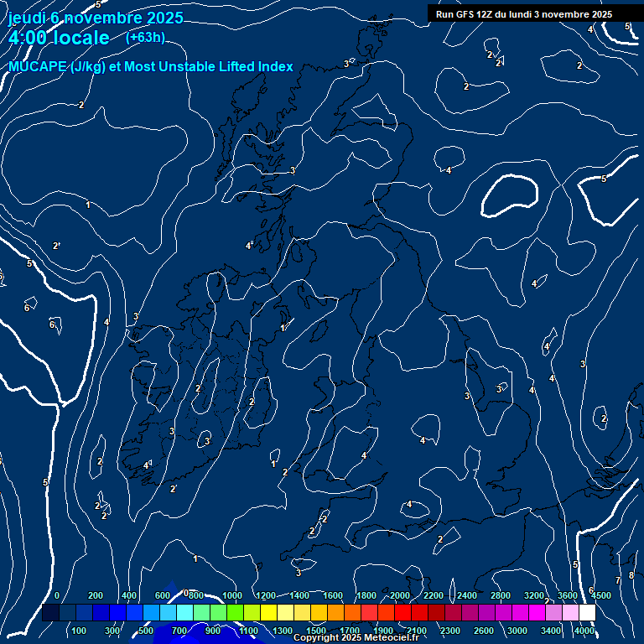
Task: Select legend label '1200'
Action: click(266, 595)
